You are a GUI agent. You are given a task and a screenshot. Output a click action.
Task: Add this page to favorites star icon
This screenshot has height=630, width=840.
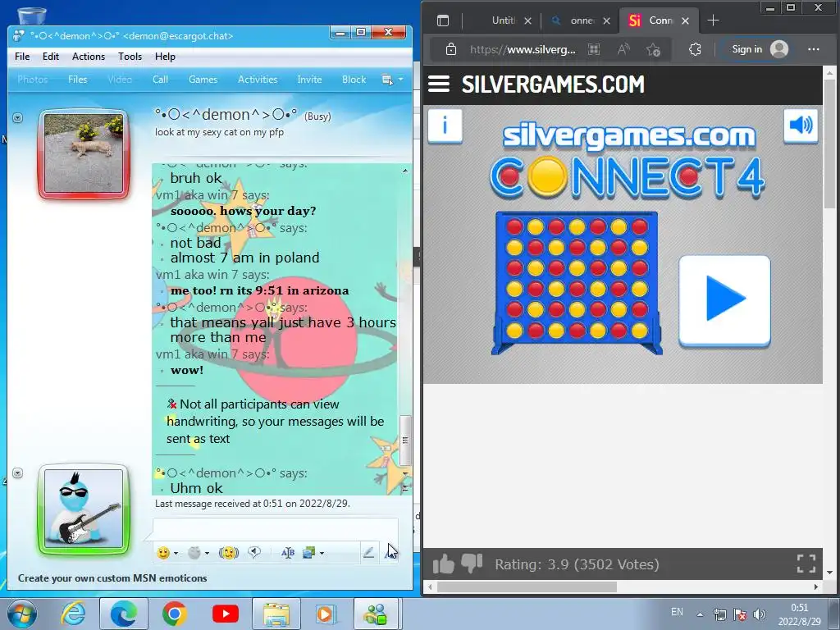(653, 50)
